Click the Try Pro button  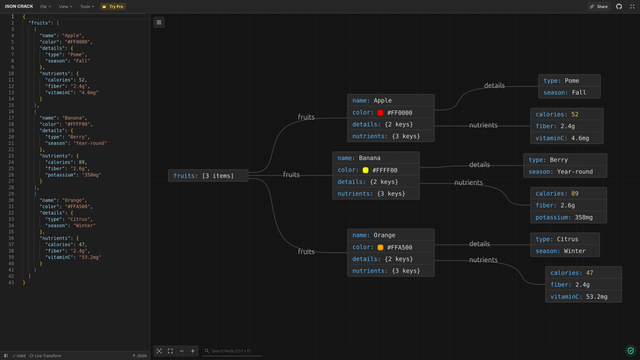(x=113, y=7)
